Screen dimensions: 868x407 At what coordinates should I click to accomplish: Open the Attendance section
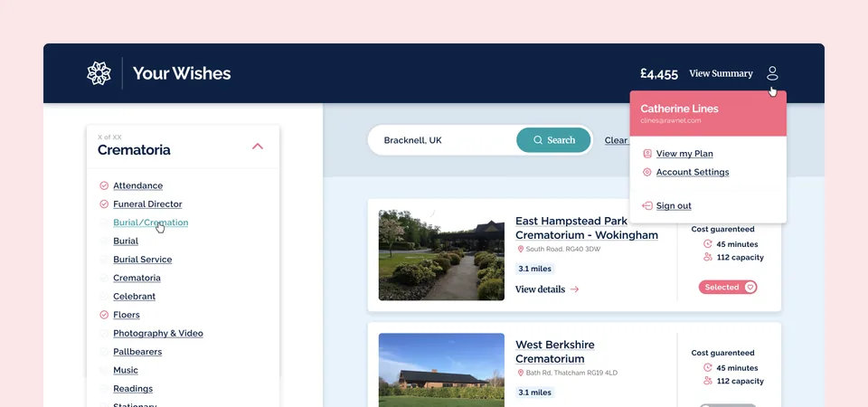137,185
